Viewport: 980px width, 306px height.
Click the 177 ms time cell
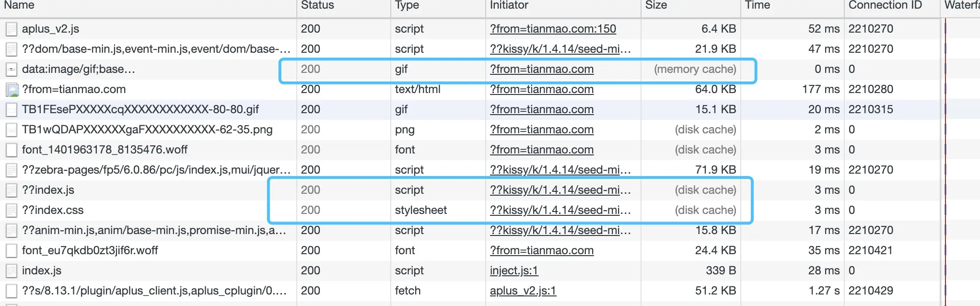[821, 89]
